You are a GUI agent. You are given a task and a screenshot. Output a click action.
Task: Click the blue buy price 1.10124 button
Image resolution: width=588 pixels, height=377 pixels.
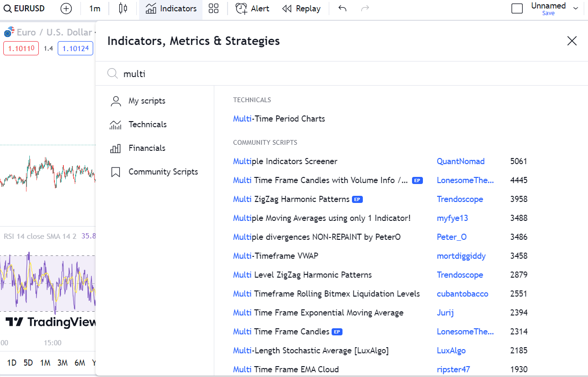tap(75, 48)
